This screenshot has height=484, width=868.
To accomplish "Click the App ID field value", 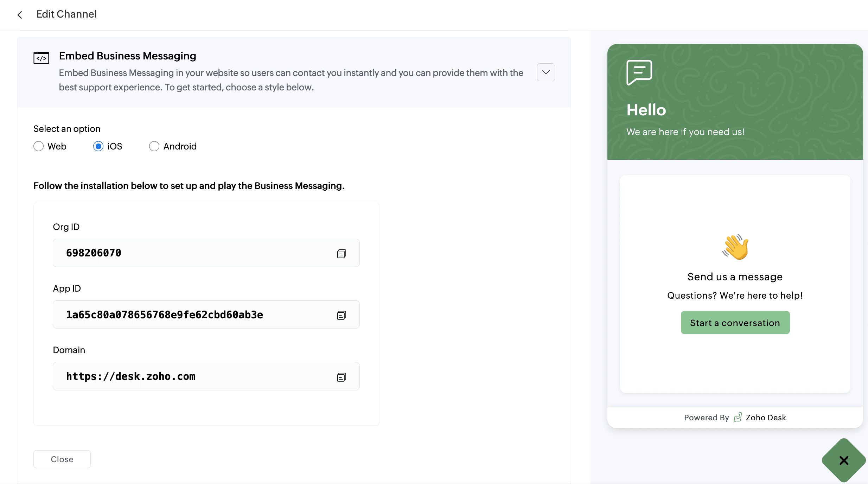I will point(164,315).
